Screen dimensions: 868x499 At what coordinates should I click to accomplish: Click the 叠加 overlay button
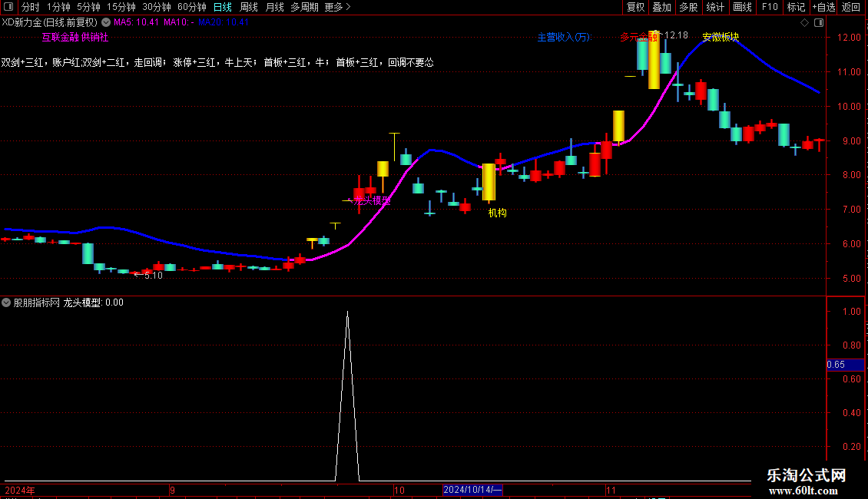(661, 7)
